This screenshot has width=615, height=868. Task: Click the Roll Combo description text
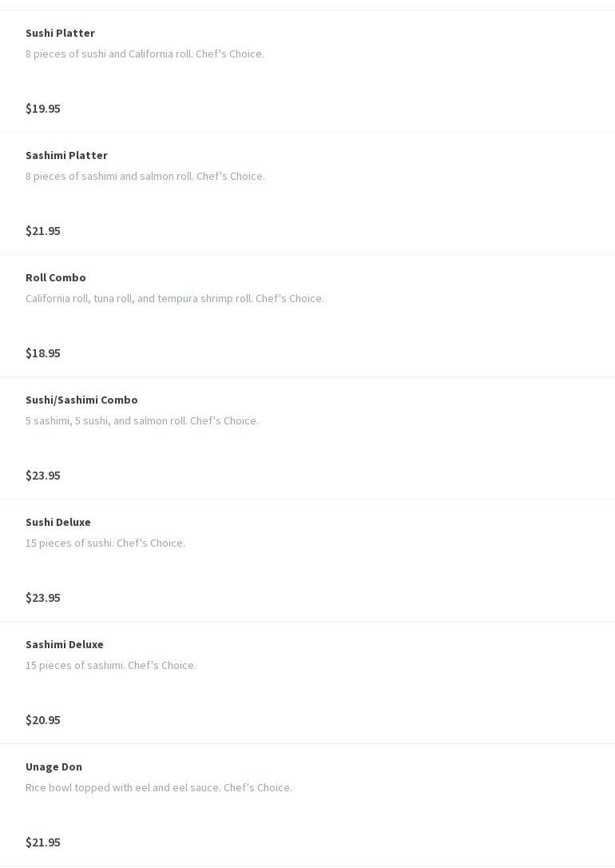175,298
